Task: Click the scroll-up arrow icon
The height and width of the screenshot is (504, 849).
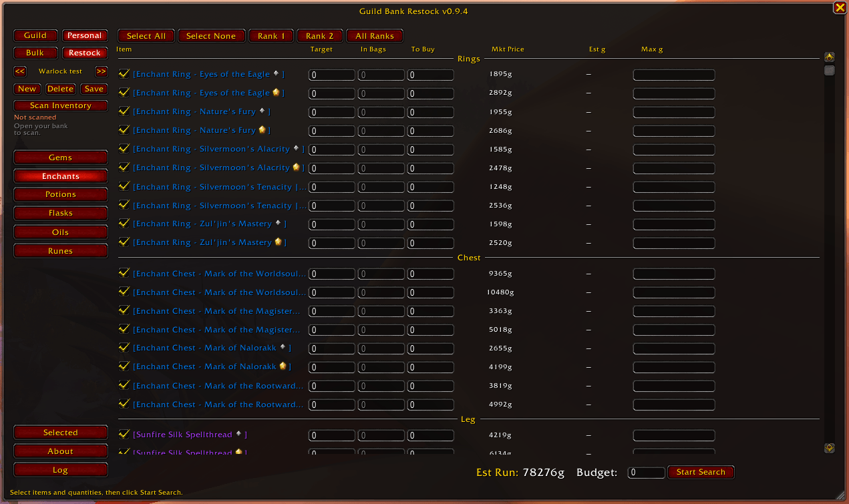Action: tap(830, 57)
